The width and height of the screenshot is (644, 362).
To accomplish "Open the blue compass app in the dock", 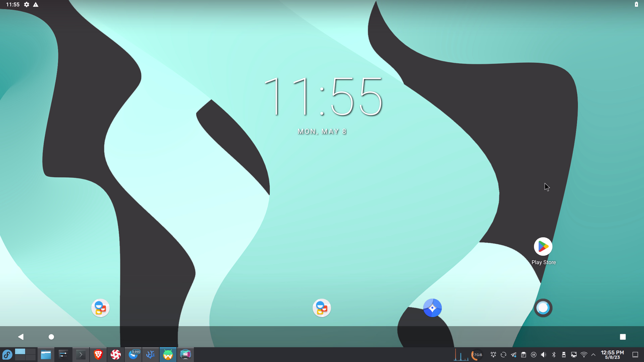I will click(x=432, y=308).
